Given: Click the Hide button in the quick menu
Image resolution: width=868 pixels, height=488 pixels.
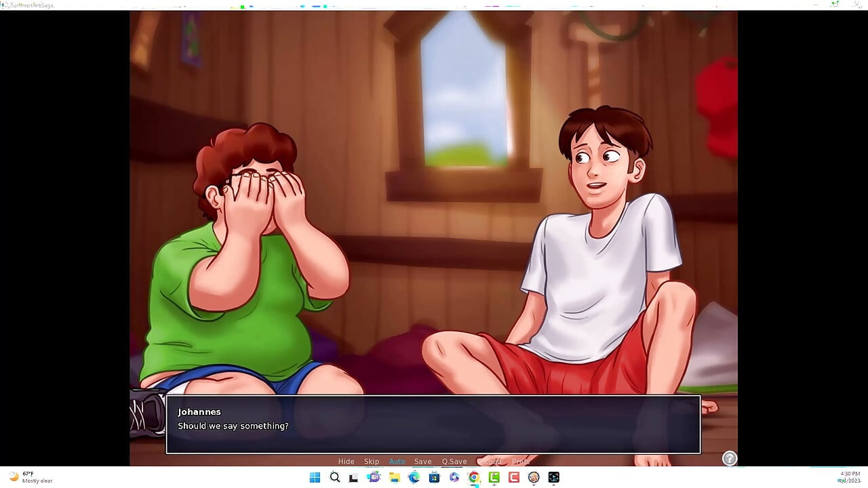Looking at the screenshot, I should 346,462.
